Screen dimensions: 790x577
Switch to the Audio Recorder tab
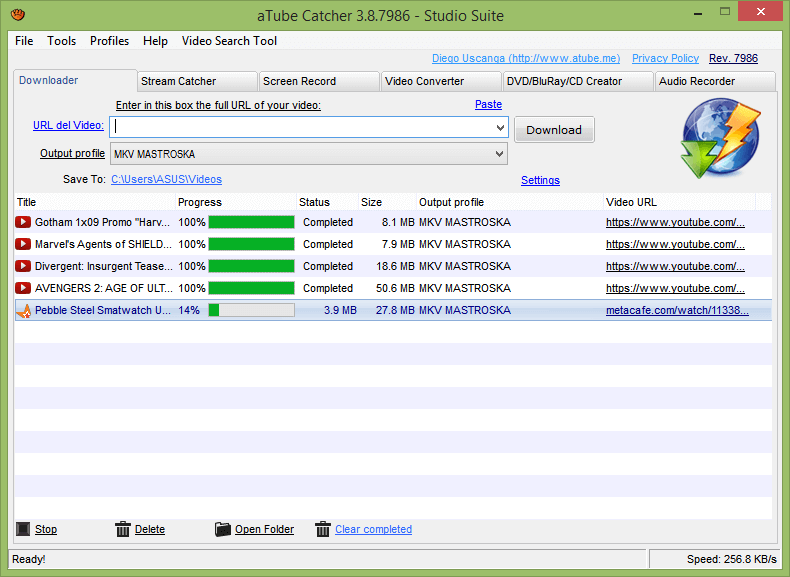tap(715, 81)
